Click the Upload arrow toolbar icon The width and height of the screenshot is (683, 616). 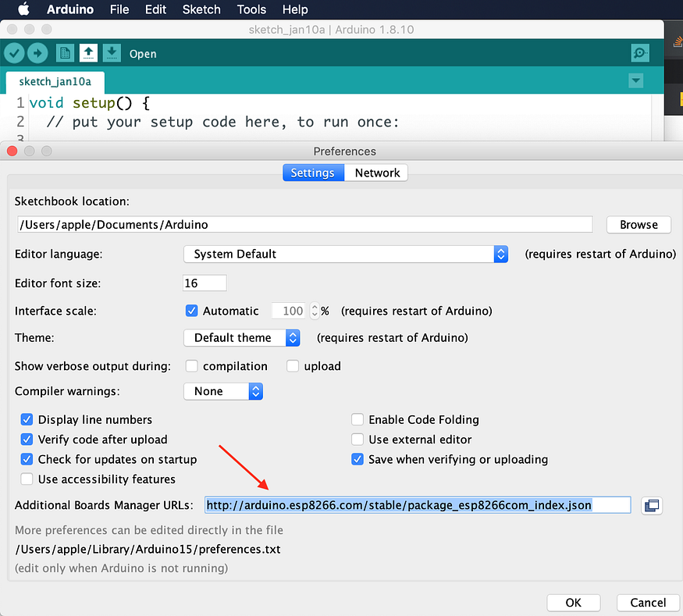37,53
